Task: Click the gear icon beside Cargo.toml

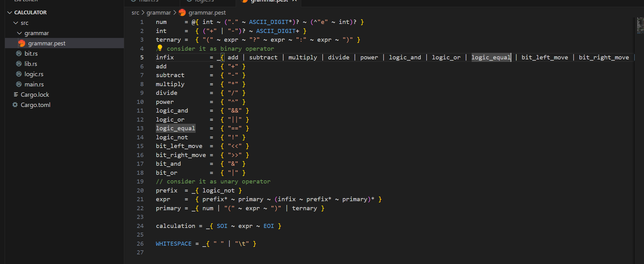Action: [15, 105]
